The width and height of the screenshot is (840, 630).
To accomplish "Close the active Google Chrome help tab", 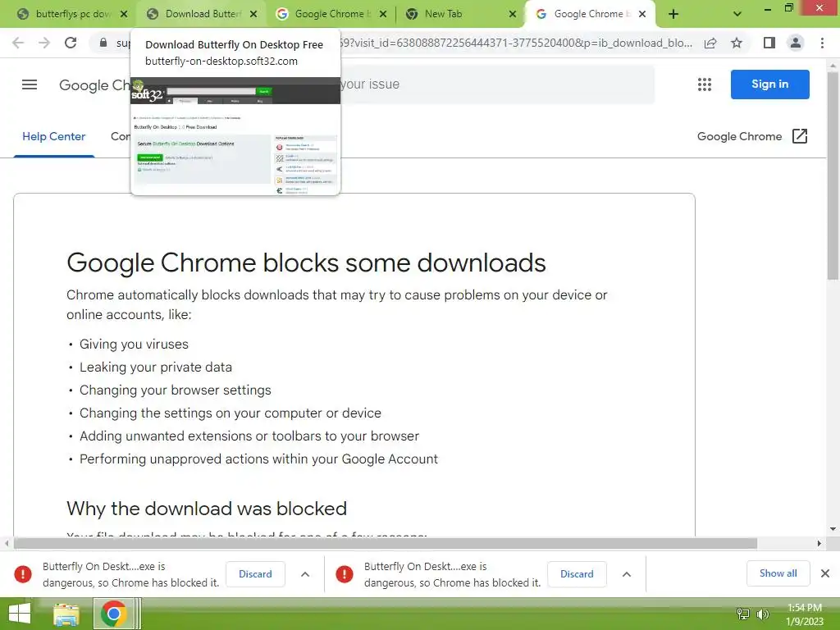I will (641, 14).
